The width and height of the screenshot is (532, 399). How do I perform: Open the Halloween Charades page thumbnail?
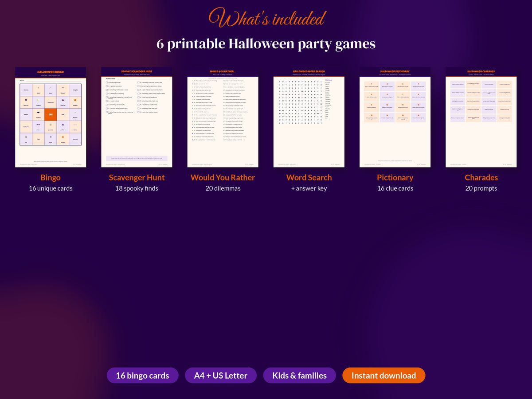click(481, 117)
